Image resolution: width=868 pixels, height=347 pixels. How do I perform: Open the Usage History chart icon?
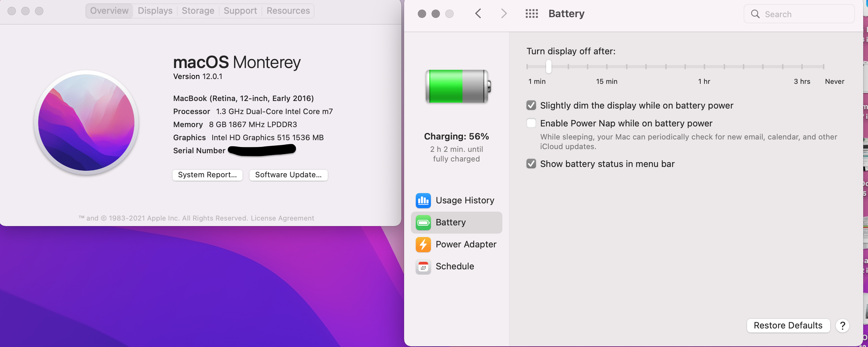click(423, 201)
